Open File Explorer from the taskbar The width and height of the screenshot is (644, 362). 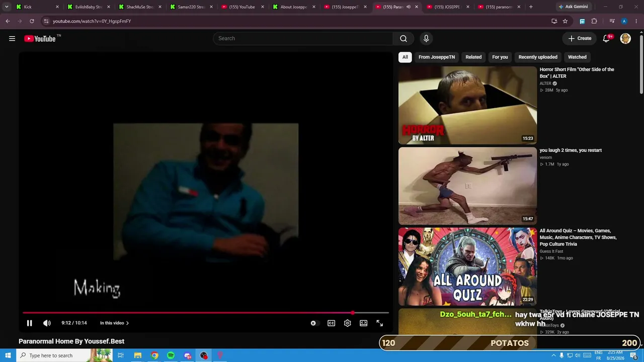(137, 355)
